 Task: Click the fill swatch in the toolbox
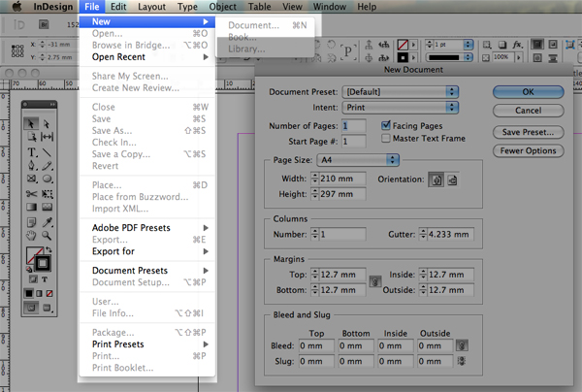click(31, 254)
